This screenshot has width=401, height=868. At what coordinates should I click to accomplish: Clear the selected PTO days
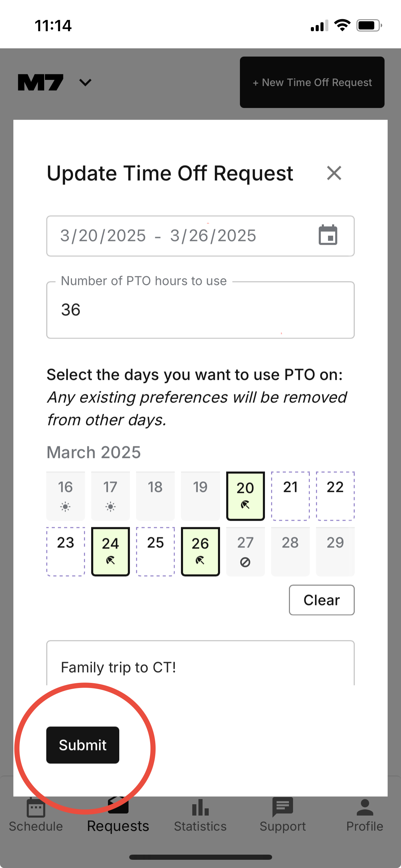pos(321,600)
